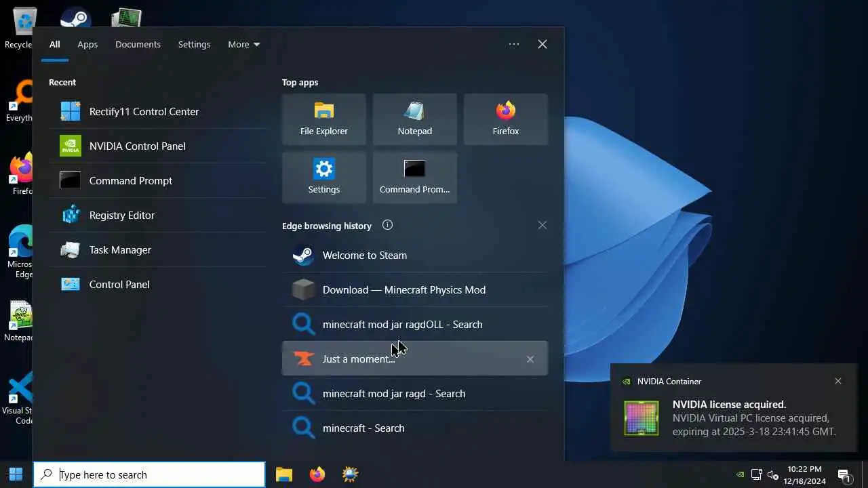The image size is (868, 488).
Task: Open Firefox from taskbar
Action: pos(317,474)
